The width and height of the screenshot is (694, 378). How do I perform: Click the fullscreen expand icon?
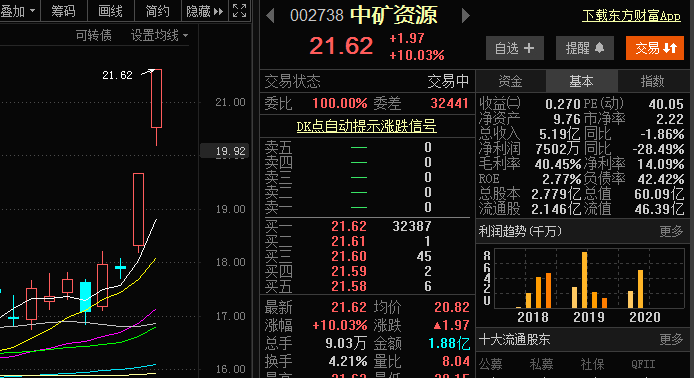coord(239,10)
